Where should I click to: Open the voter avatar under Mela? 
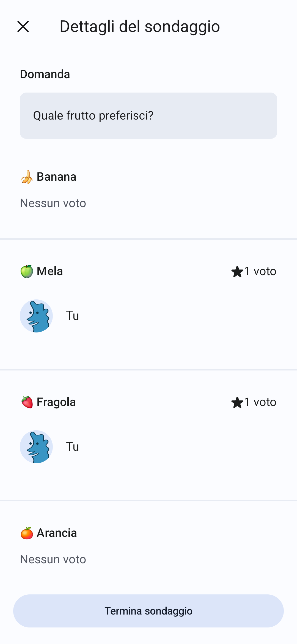tap(36, 316)
